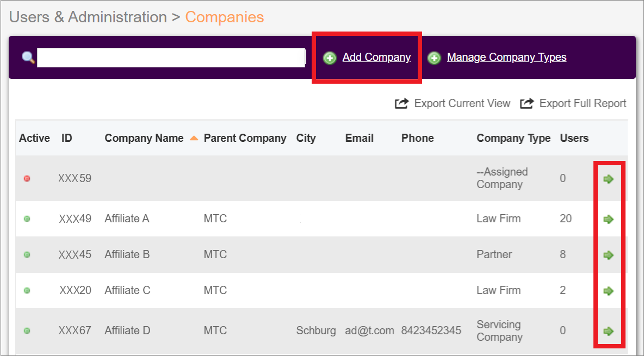Open Manage Company Types link
Viewport: 644px width, 356px height.
click(507, 57)
